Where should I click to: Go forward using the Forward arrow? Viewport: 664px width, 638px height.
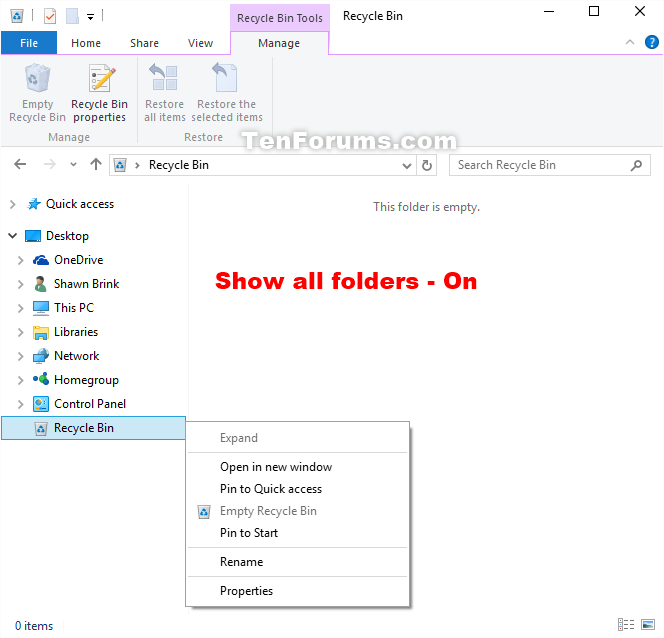coord(50,164)
